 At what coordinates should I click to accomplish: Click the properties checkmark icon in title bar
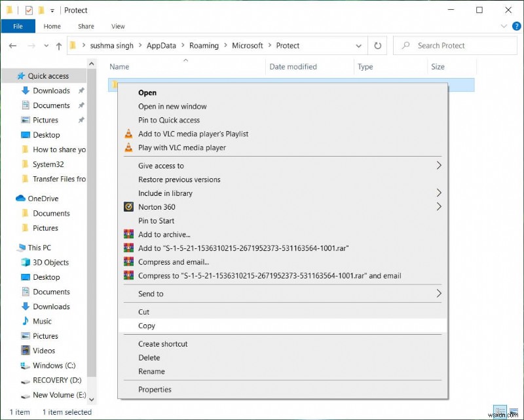pyautogui.click(x=29, y=10)
